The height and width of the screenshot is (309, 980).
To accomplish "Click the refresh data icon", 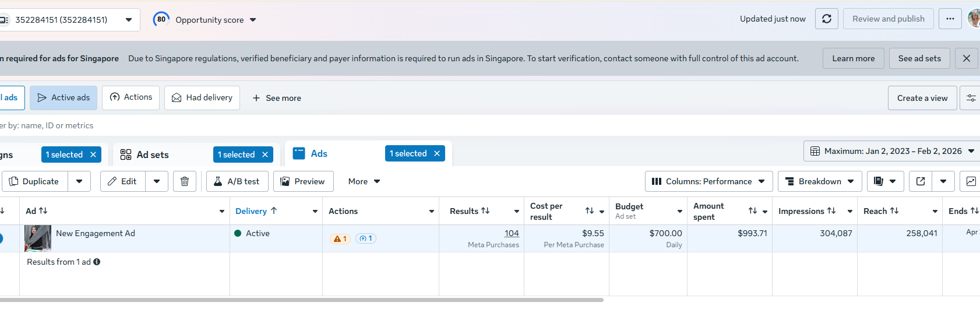I will (x=826, y=19).
